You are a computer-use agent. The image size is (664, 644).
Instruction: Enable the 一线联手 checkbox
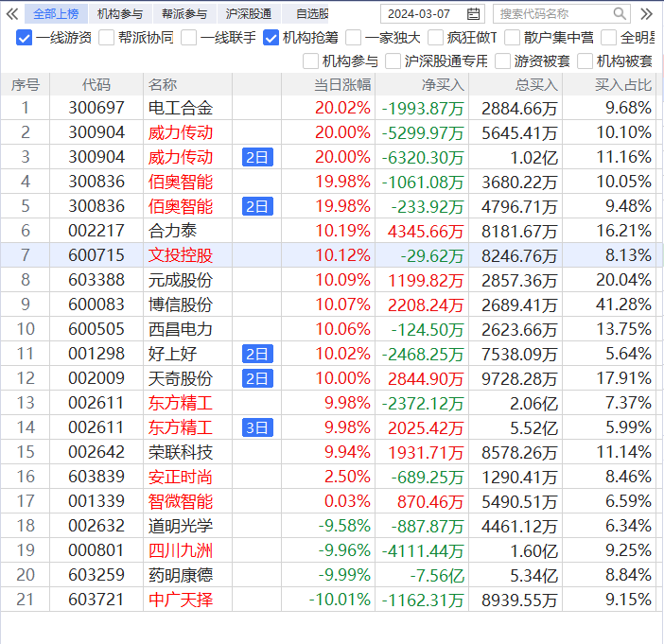coord(188,38)
